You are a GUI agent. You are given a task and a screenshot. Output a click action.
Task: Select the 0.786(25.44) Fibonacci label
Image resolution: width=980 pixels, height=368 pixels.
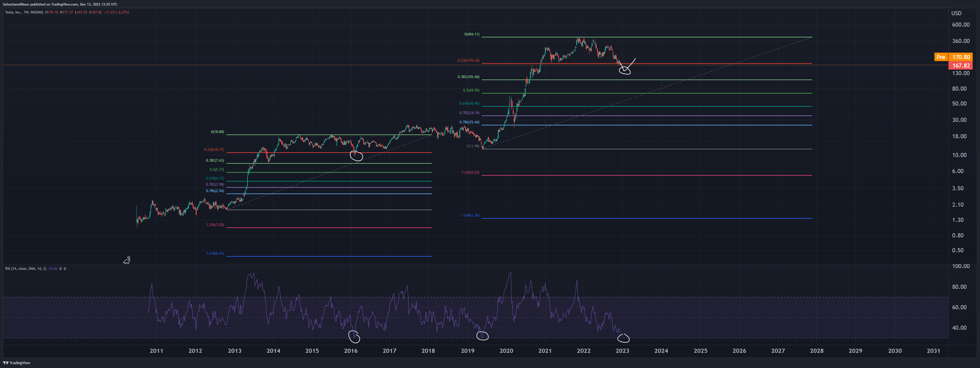(x=469, y=122)
